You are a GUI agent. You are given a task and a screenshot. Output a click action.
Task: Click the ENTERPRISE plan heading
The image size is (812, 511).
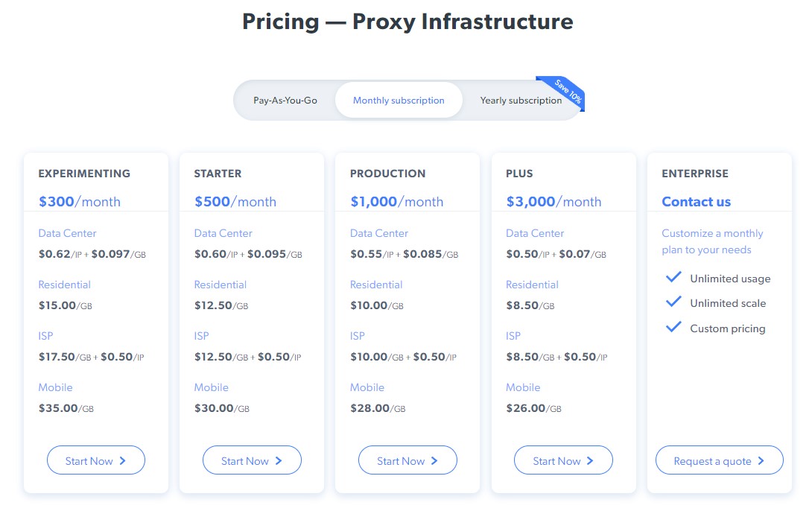[694, 174]
